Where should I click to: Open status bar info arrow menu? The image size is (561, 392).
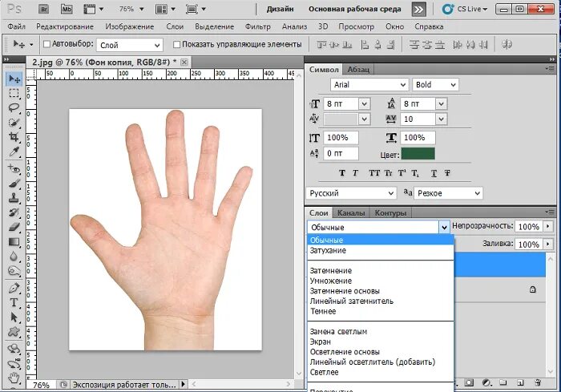pos(184,385)
